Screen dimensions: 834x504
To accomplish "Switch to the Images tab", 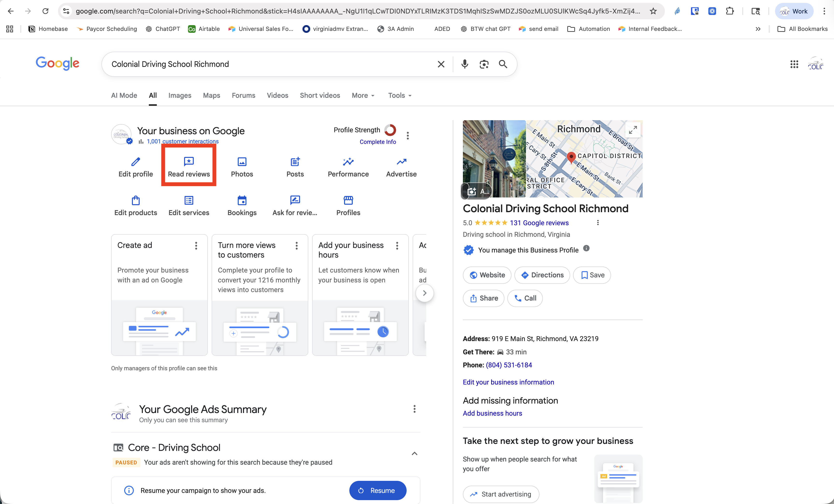I will pos(180,95).
